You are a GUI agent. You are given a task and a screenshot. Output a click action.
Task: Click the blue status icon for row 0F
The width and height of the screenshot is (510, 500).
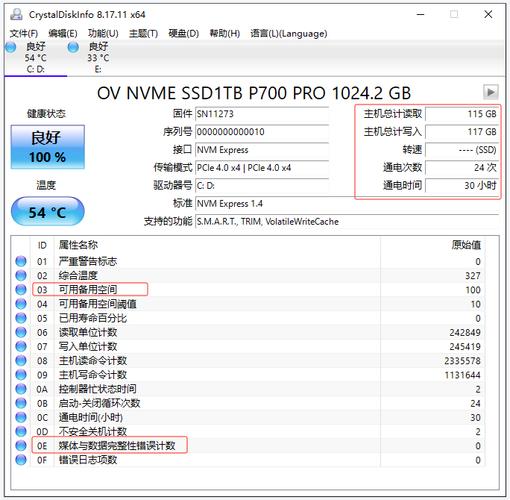tap(21, 460)
